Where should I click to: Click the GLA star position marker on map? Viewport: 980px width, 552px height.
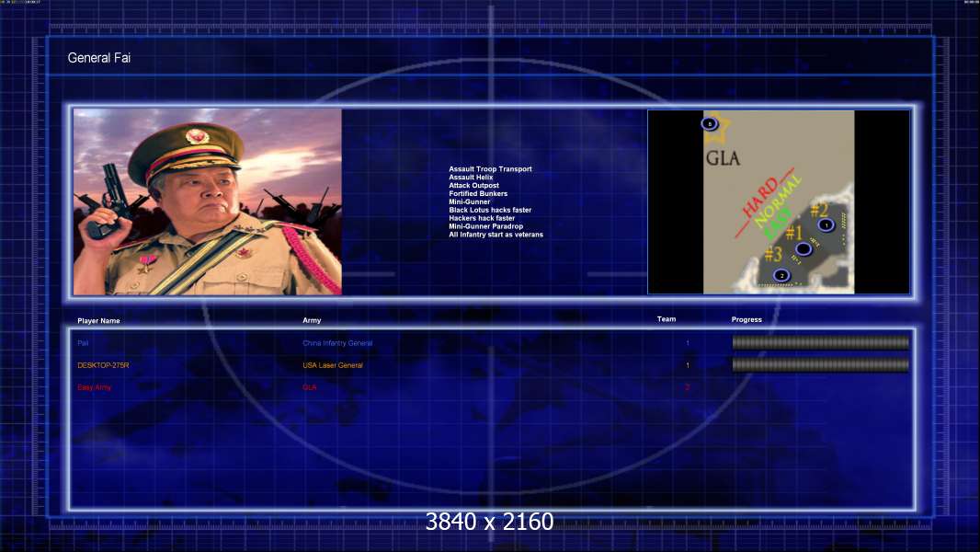pyautogui.click(x=710, y=124)
